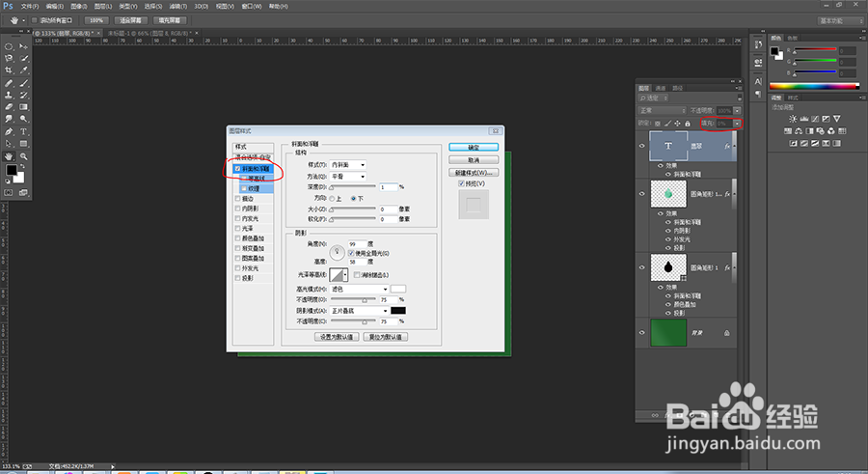This screenshot has height=474, width=868.
Task: Enable the Drop Shadow (投影) checkbox
Action: click(237, 278)
